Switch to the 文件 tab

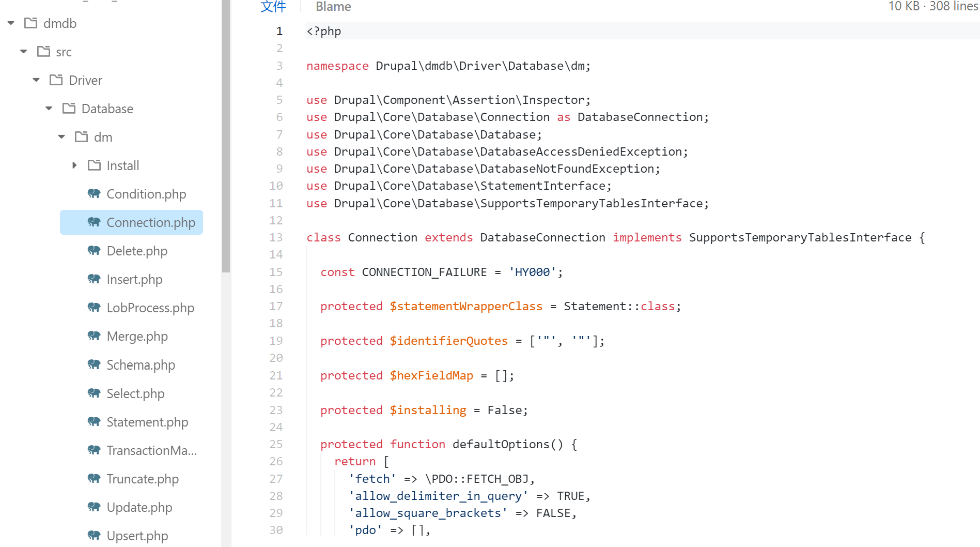273,7
